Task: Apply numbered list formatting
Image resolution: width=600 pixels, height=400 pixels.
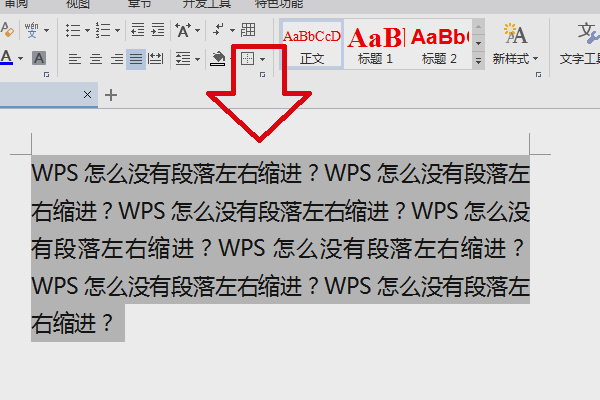Action: pos(103,30)
